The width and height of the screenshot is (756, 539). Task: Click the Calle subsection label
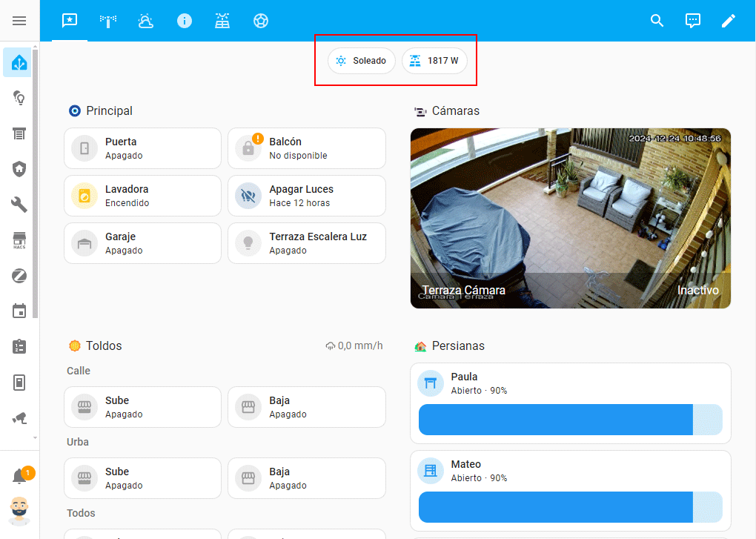click(x=79, y=371)
